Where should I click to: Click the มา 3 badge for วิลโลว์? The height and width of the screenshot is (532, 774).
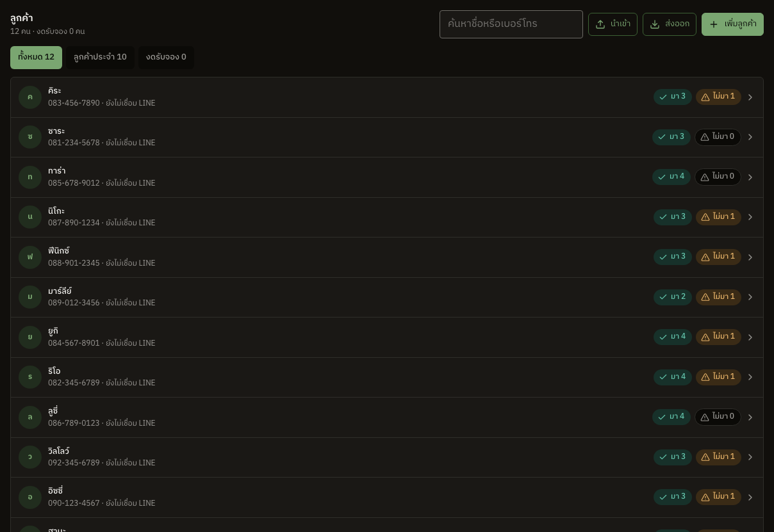(673, 457)
